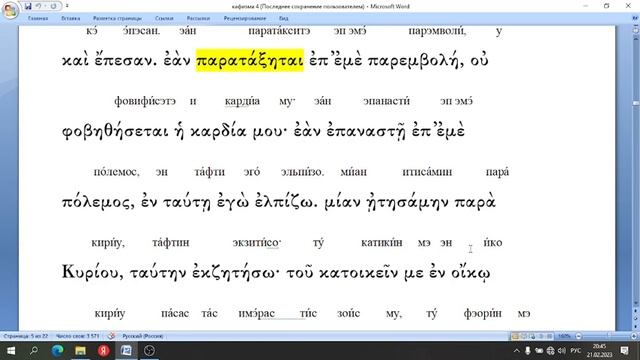640x360 pixels.
Task: Click page number indicator Страница 5 из 22
Action: pos(25,336)
